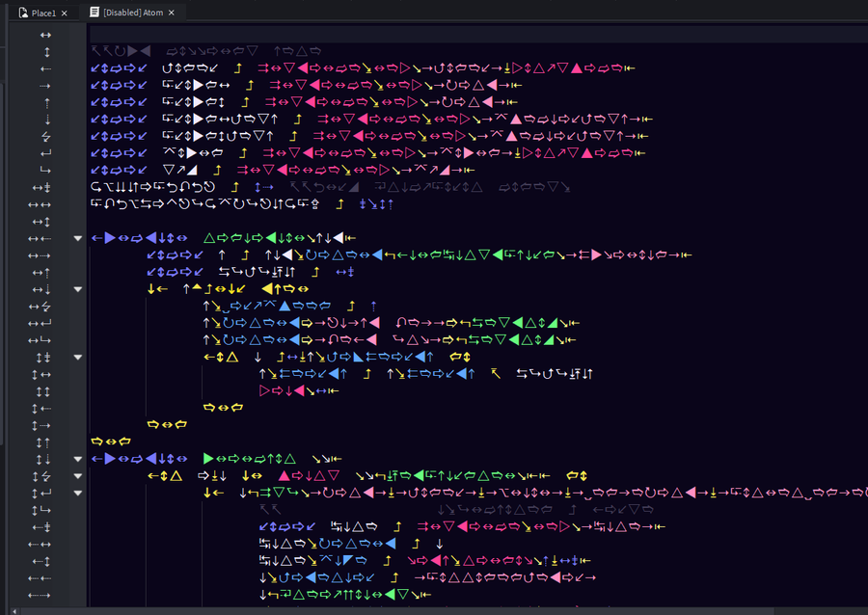Collapse the code block at gutter line ↕↵
This screenshot has height=615, width=868.
[x=78, y=493]
